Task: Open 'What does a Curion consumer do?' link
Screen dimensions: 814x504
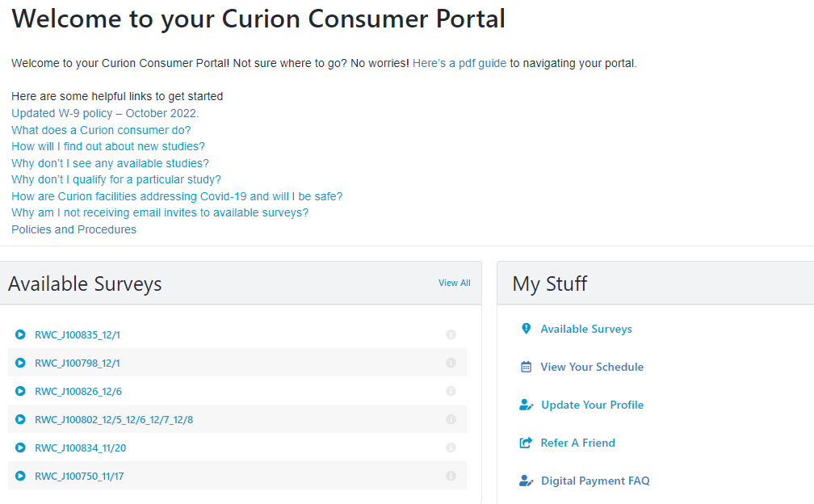Action: 101,130
